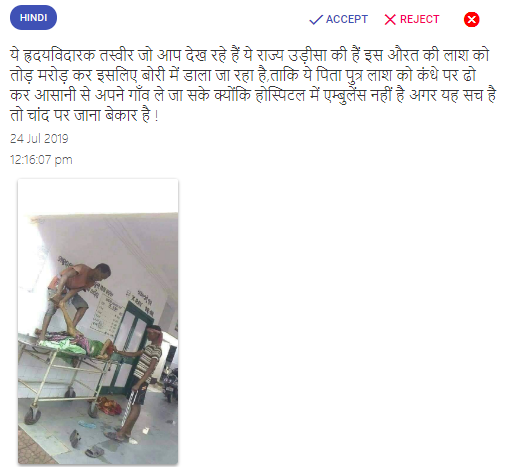Click the stretcher's front wheel in photo

coord(32,415)
